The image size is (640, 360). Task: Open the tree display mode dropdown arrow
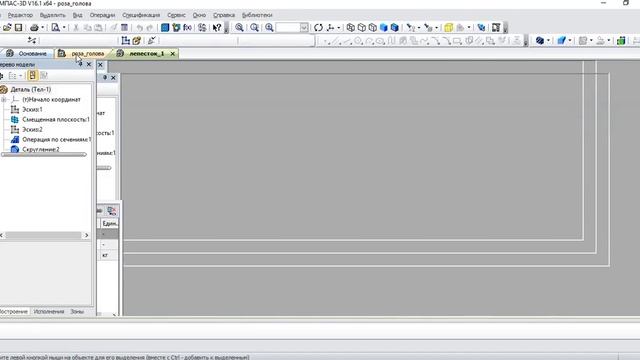tap(20, 76)
